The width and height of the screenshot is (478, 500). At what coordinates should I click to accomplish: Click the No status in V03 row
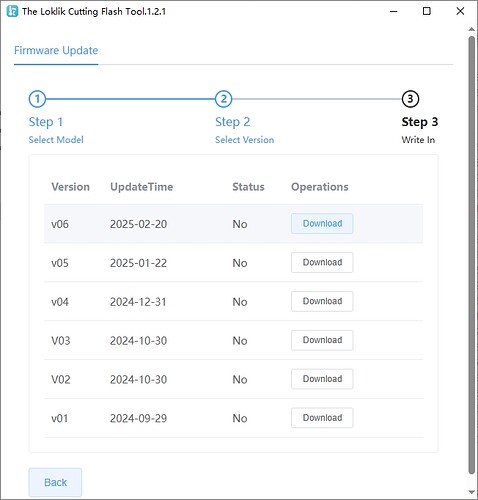(x=240, y=341)
